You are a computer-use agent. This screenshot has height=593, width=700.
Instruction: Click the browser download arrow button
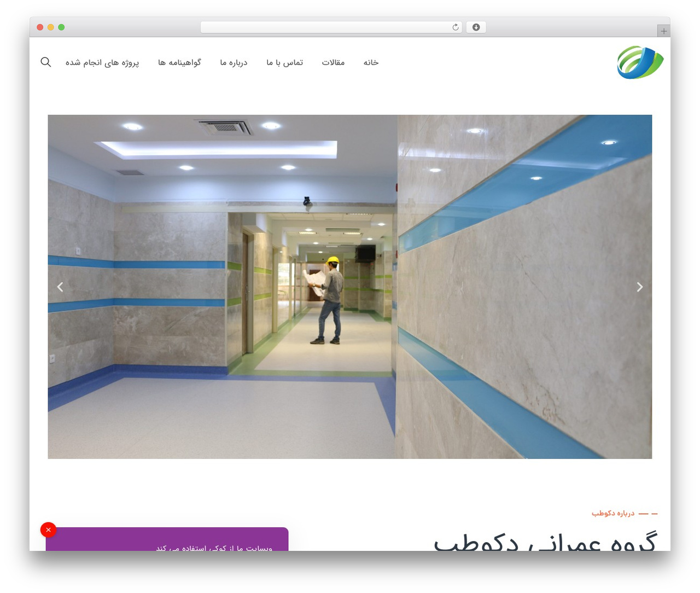[476, 27]
